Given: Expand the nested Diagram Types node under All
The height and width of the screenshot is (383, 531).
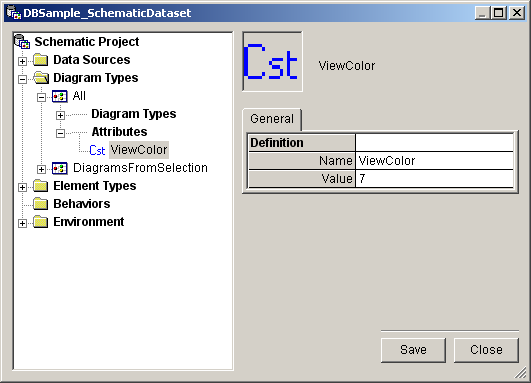Looking at the screenshot, I should pyautogui.click(x=60, y=115).
